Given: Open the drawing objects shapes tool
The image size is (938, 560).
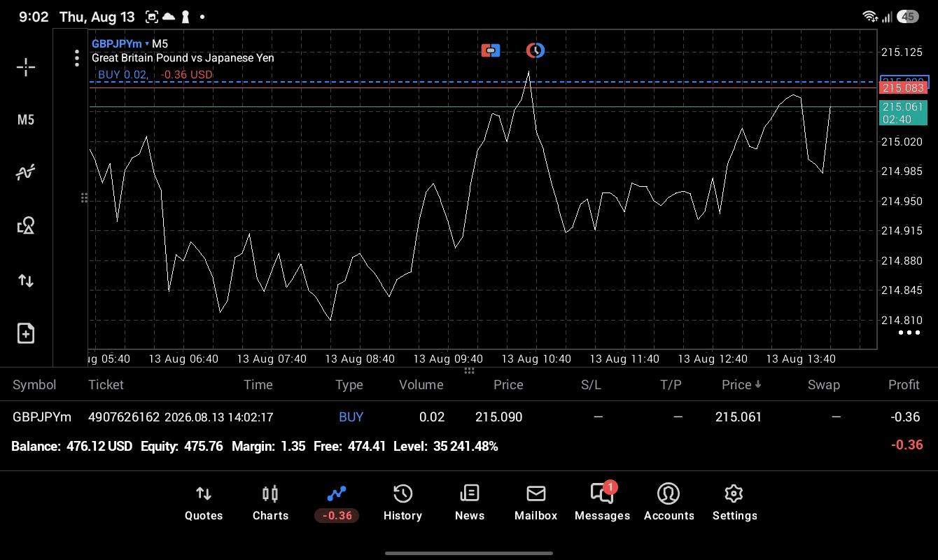Looking at the screenshot, I should (26, 225).
